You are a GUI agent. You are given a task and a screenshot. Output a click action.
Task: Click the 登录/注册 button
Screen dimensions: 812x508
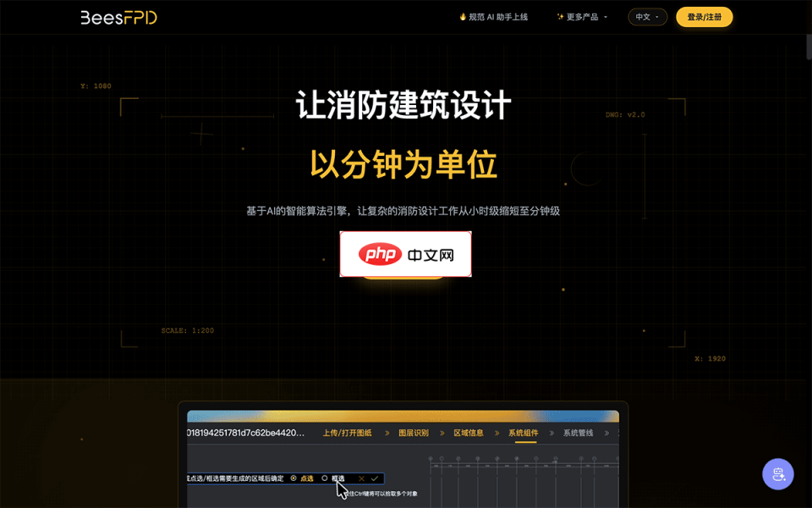pyautogui.click(x=705, y=17)
